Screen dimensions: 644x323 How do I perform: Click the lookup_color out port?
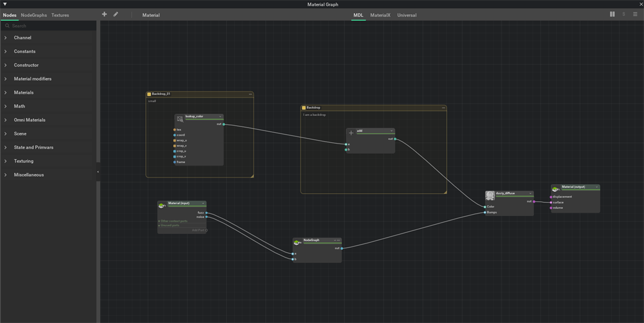click(x=224, y=124)
